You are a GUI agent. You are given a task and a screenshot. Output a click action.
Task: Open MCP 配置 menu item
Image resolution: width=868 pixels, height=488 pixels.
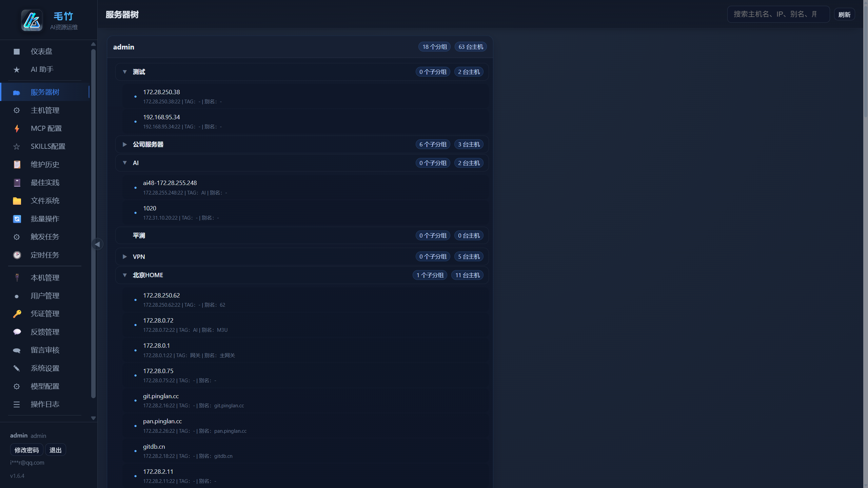pos(45,128)
